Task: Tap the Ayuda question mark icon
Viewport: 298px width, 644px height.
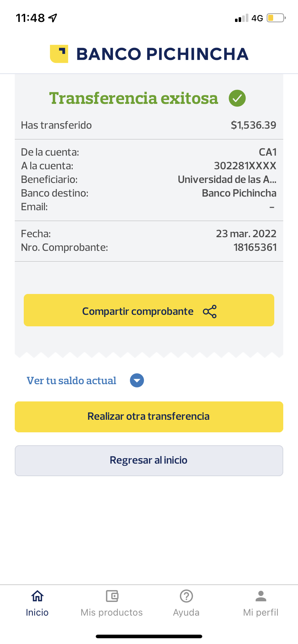Action: click(186, 596)
